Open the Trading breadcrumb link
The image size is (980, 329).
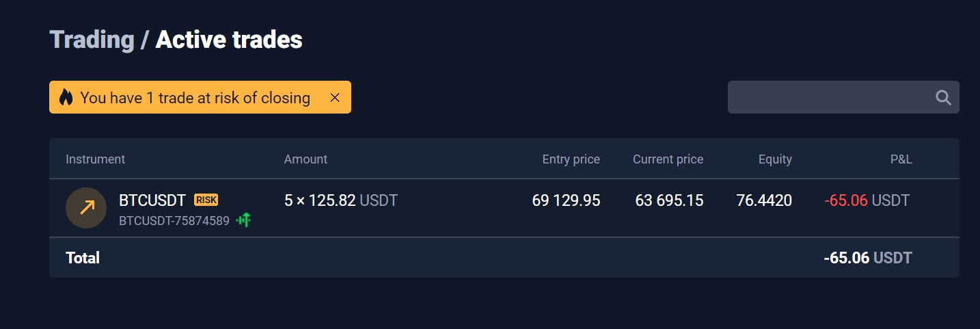[x=92, y=40]
